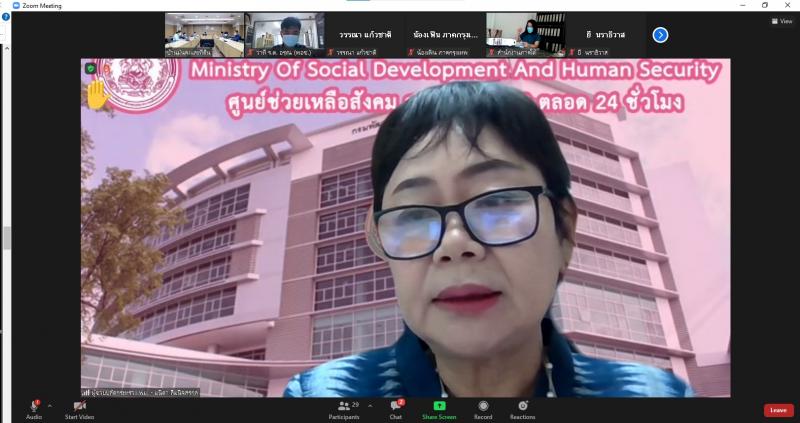Viewport: 800px width, 423px height.
Task: Click the speaker name label at video bottom
Action: pyautogui.click(x=141, y=392)
